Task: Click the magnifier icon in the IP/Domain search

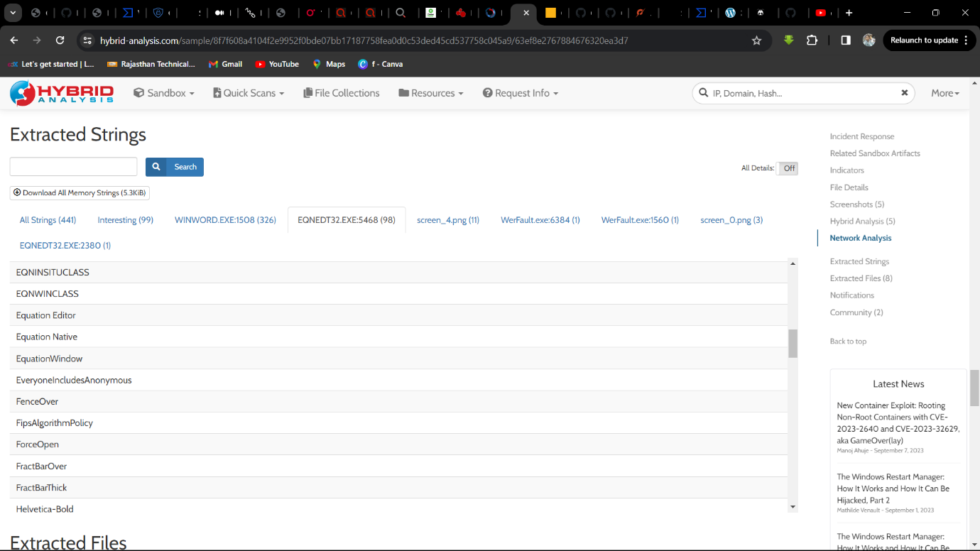Action: 704,93
